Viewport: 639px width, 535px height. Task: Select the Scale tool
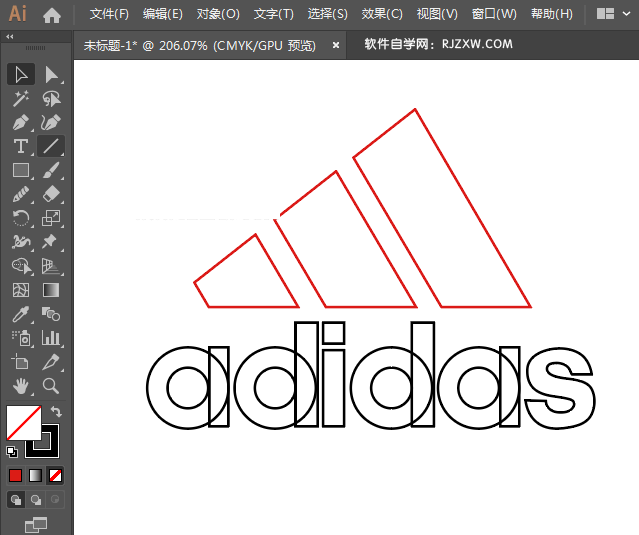[51, 218]
